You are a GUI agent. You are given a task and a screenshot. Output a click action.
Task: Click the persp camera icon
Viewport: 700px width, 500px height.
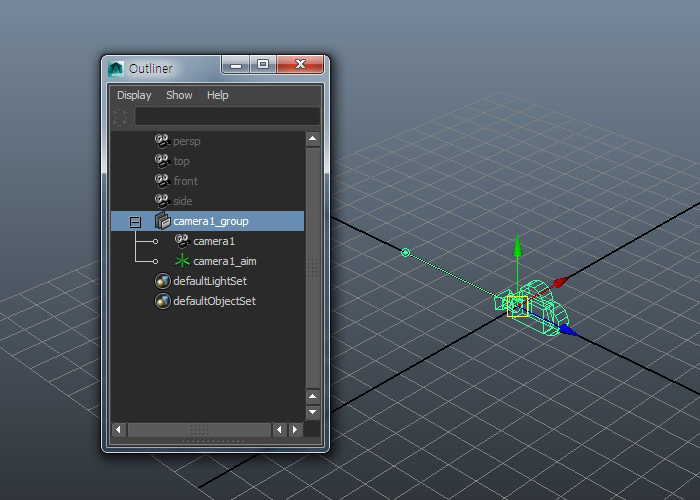(x=162, y=141)
